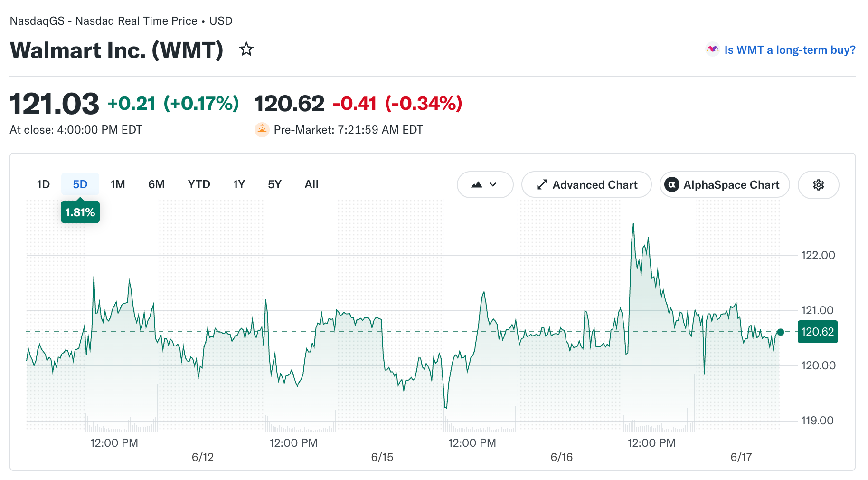Select the 1D time range

pyautogui.click(x=43, y=184)
